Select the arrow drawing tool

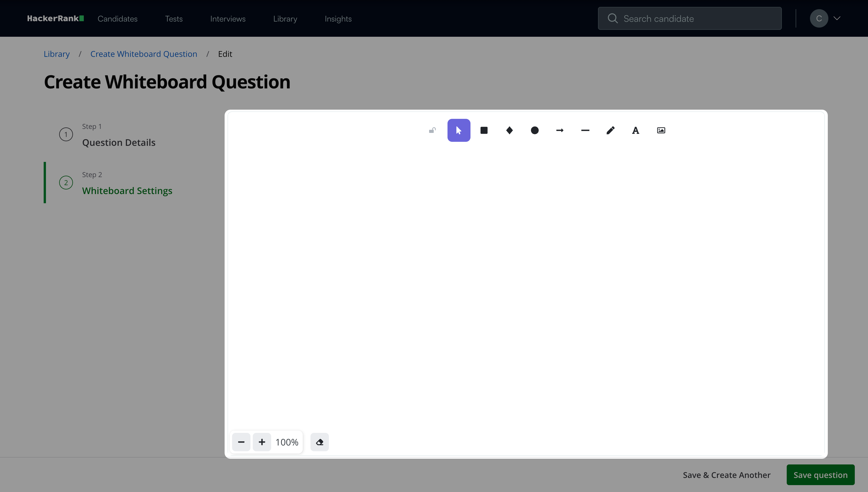click(560, 130)
